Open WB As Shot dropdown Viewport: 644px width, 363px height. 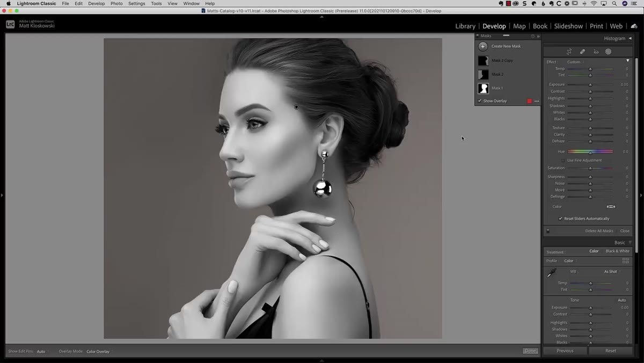[x=612, y=272]
